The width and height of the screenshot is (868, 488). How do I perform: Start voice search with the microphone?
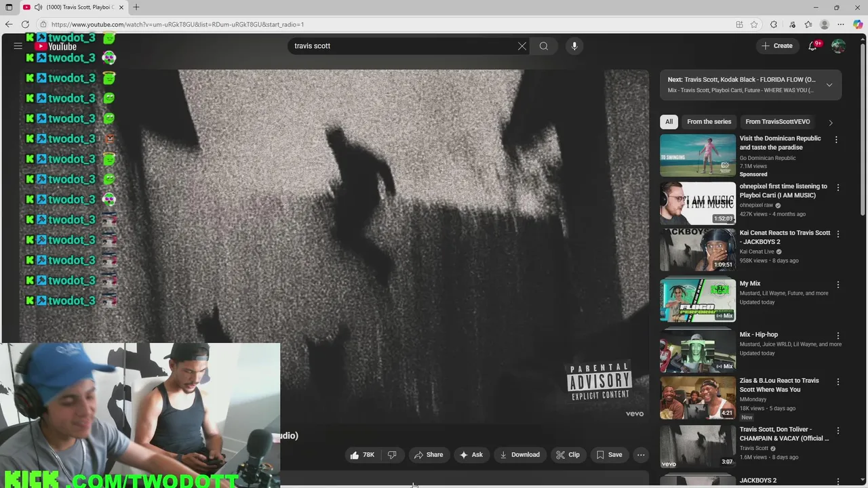pyautogui.click(x=574, y=46)
